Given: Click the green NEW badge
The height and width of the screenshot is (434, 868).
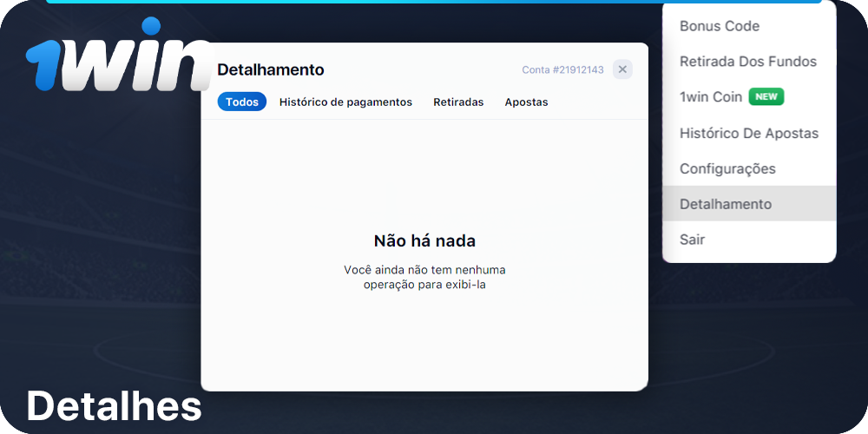Looking at the screenshot, I should coord(766,97).
